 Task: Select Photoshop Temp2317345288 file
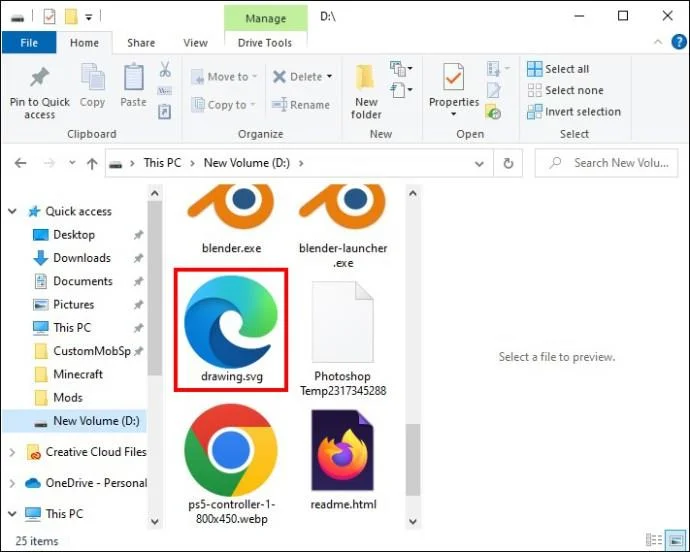(343, 339)
